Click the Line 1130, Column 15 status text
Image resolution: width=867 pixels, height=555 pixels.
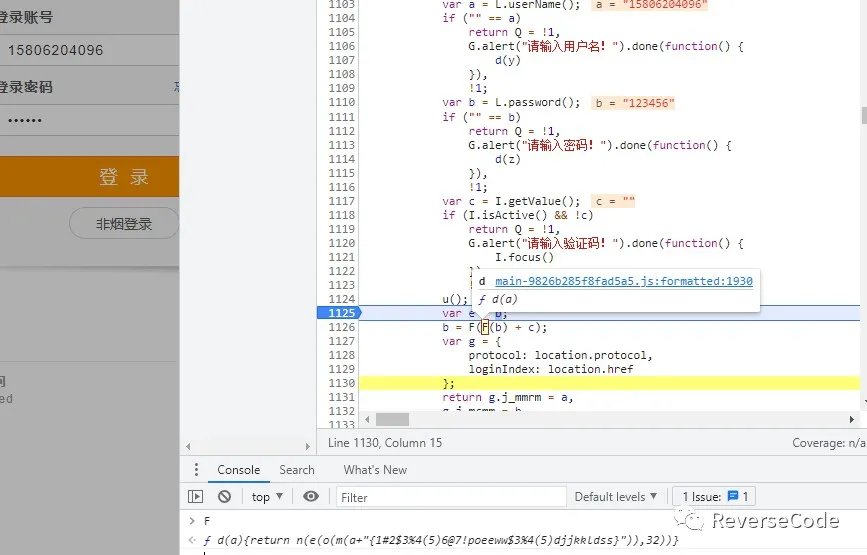tap(385, 443)
